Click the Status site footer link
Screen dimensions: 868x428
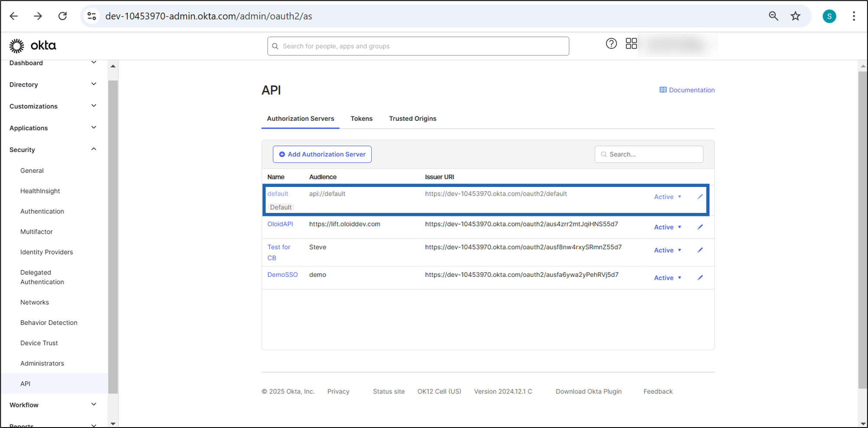pyautogui.click(x=389, y=391)
